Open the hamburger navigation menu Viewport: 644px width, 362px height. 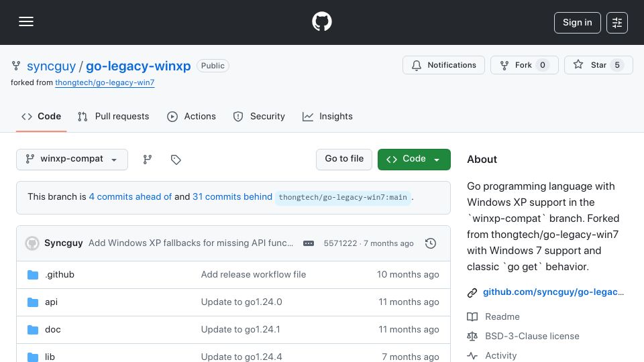click(26, 21)
